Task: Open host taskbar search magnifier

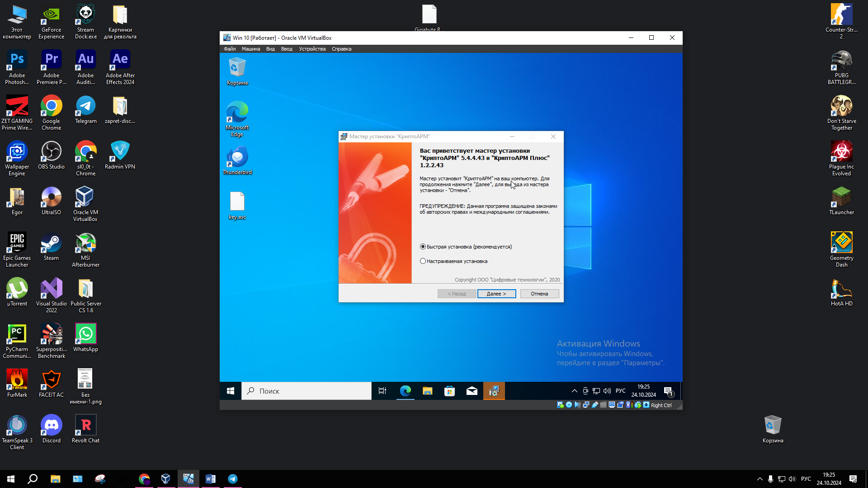Action: [33, 479]
